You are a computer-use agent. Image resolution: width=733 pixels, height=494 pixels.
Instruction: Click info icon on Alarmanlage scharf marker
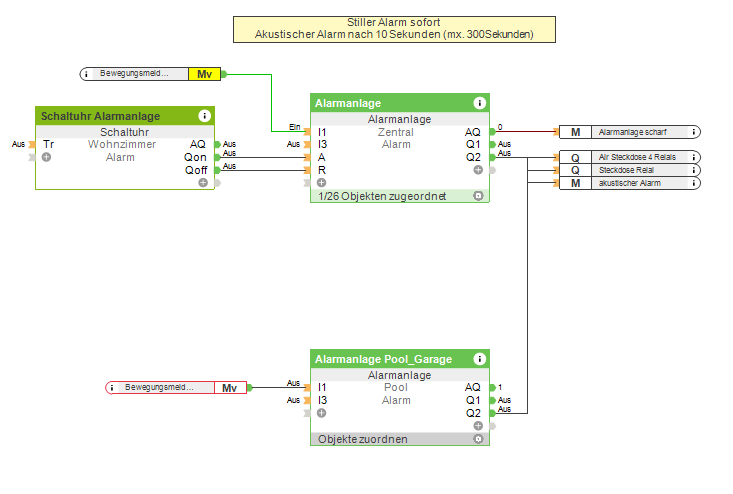[694, 132]
